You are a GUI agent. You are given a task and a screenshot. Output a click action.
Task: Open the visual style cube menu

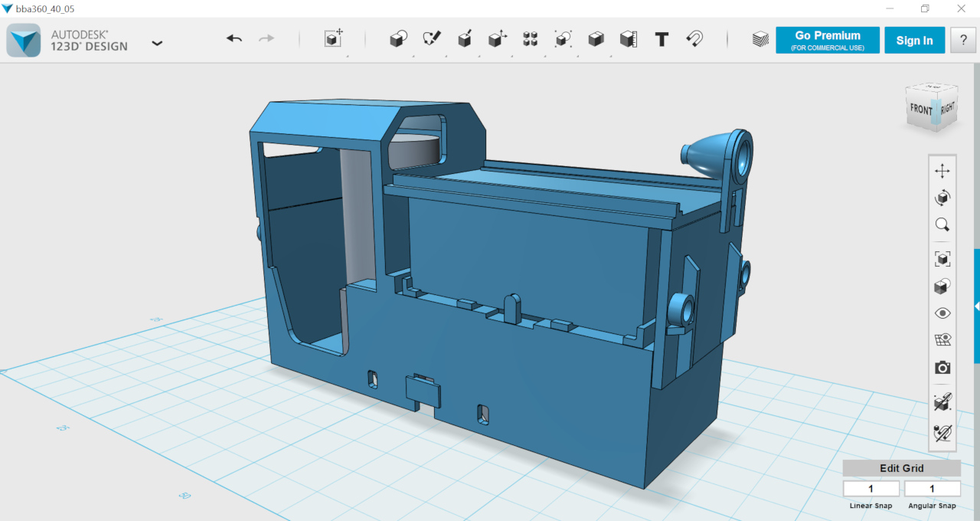point(942,287)
